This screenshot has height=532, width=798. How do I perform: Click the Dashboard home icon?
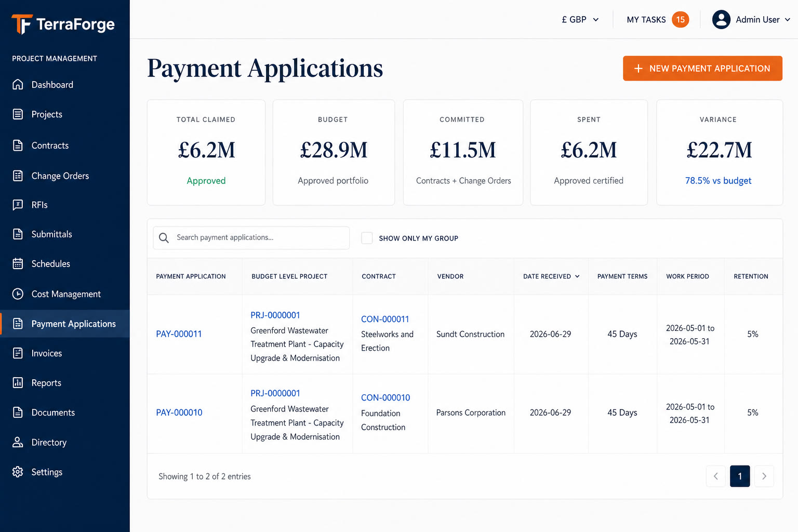[18, 84]
